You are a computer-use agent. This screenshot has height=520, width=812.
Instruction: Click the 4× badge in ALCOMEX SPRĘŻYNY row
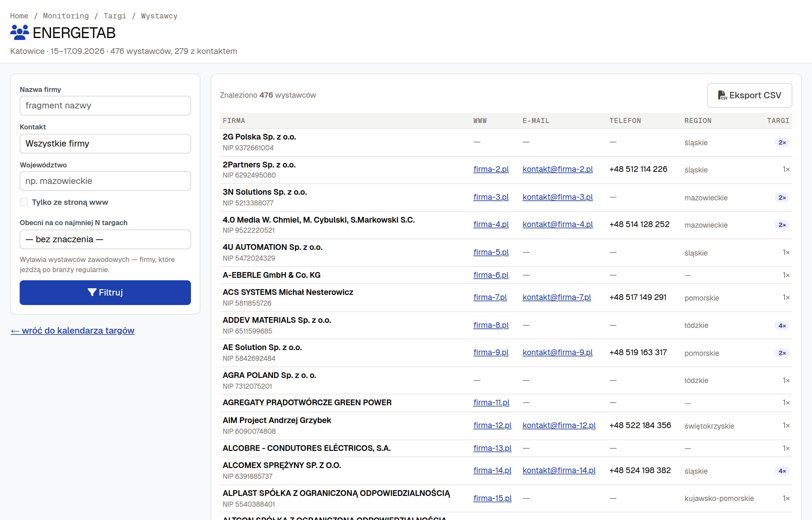pos(782,471)
